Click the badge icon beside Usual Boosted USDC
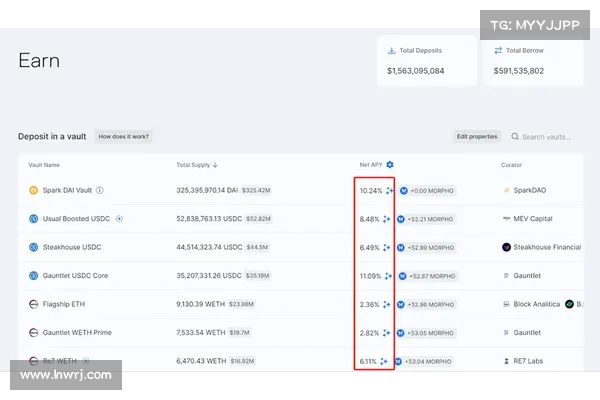This screenshot has height=400, width=600. (119, 219)
